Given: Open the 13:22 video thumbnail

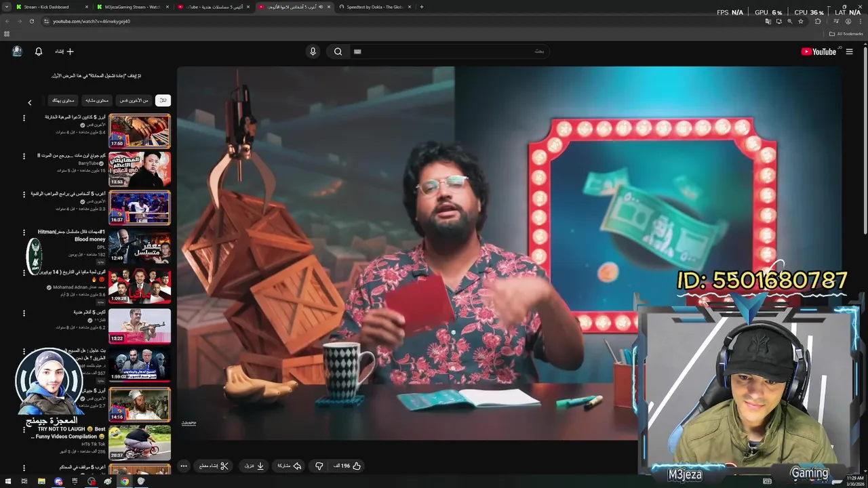Looking at the screenshot, I should [x=140, y=325].
